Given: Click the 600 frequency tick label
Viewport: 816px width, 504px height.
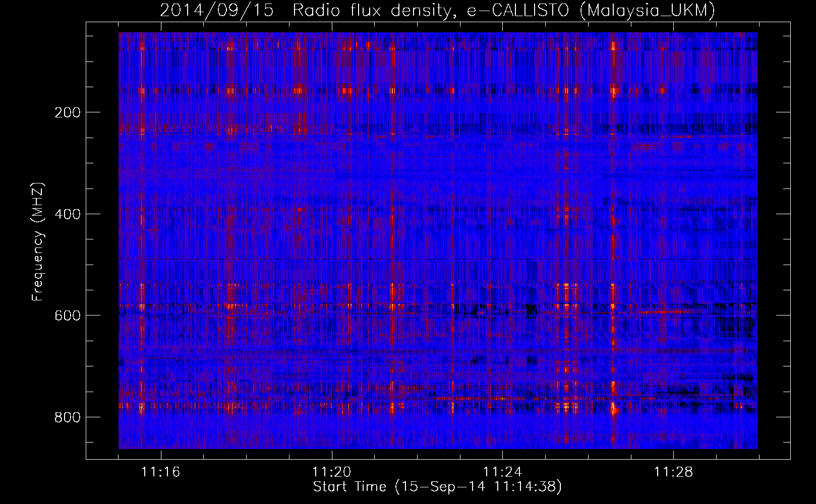Looking at the screenshot, I should [x=68, y=316].
